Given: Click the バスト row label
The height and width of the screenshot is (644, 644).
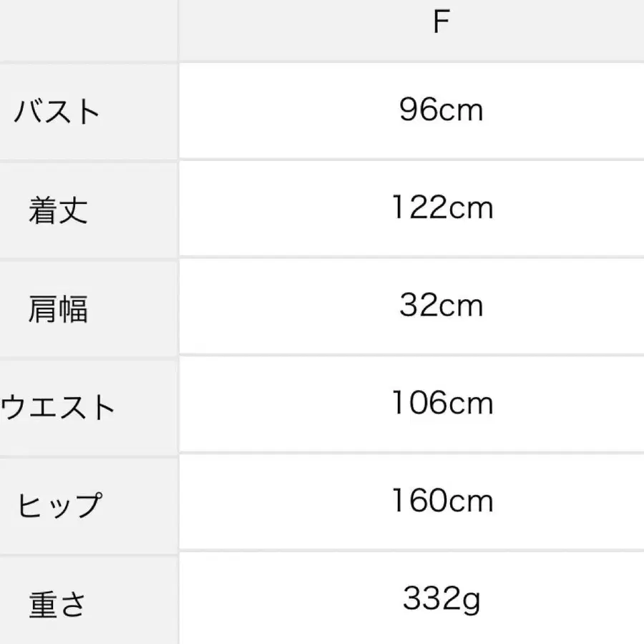Looking at the screenshot, I should click(57, 112).
